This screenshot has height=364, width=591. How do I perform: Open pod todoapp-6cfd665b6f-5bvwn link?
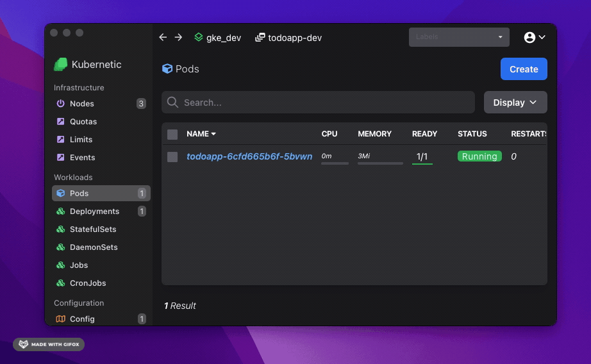(249, 156)
